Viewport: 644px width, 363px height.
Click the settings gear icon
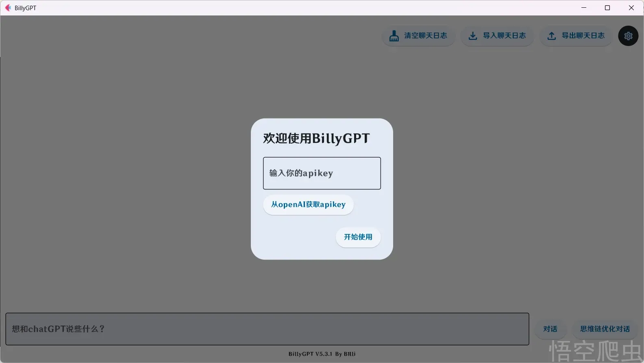click(x=628, y=36)
